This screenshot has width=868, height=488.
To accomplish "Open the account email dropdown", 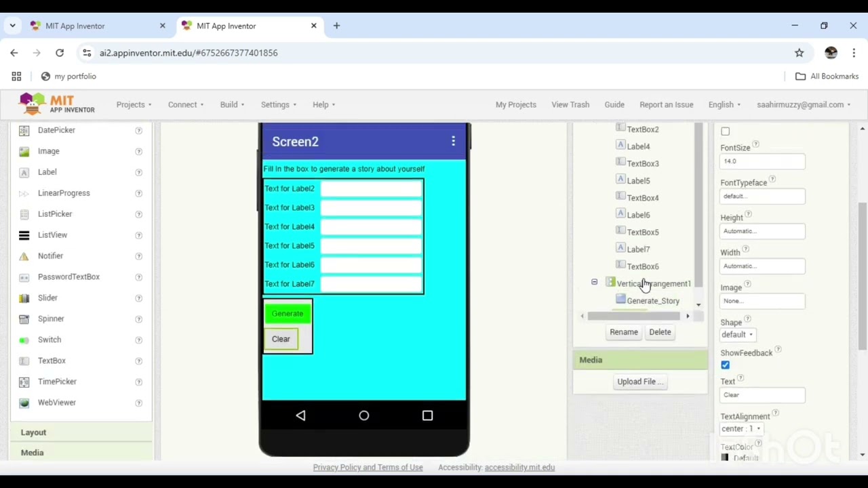I will pyautogui.click(x=804, y=104).
